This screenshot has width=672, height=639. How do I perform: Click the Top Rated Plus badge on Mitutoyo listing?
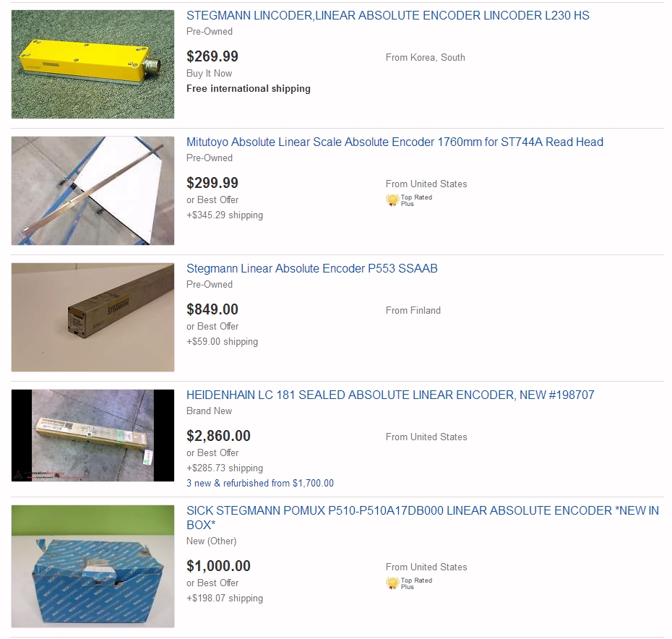point(409,200)
